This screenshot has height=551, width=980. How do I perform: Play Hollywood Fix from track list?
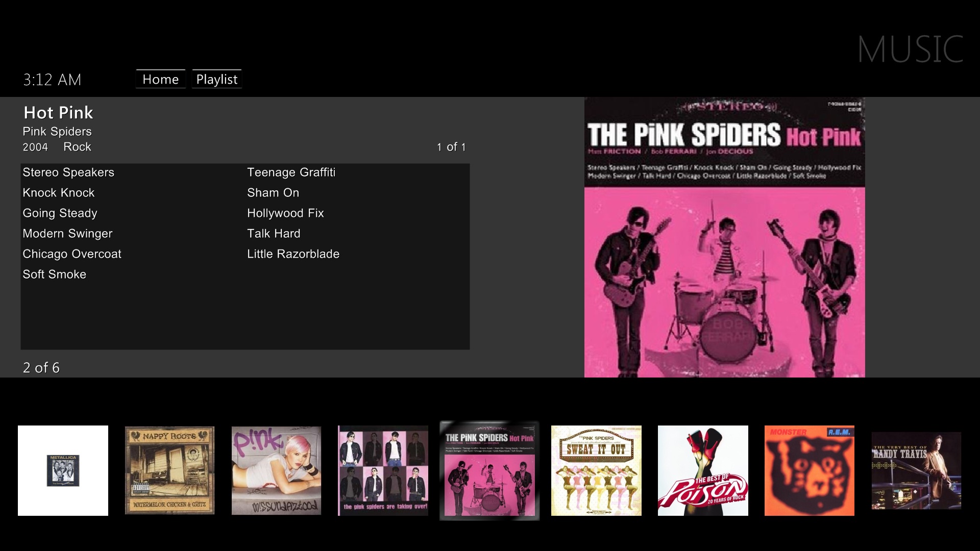[285, 213]
